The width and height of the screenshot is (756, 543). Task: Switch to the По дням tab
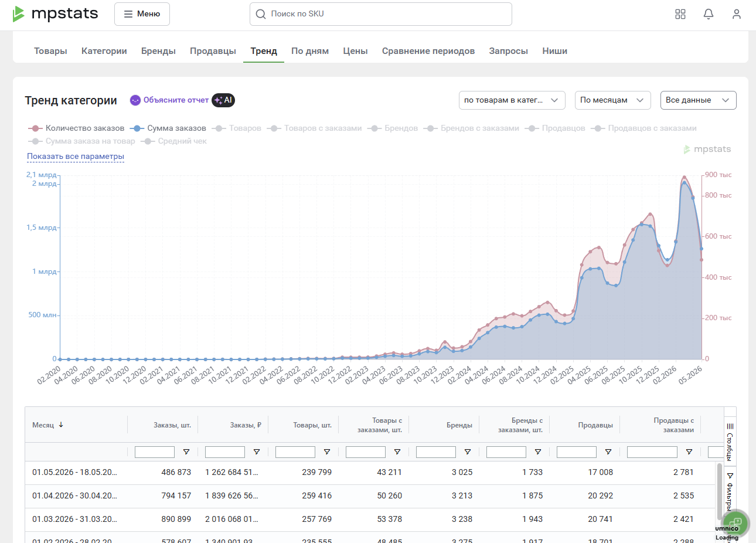[x=310, y=51]
